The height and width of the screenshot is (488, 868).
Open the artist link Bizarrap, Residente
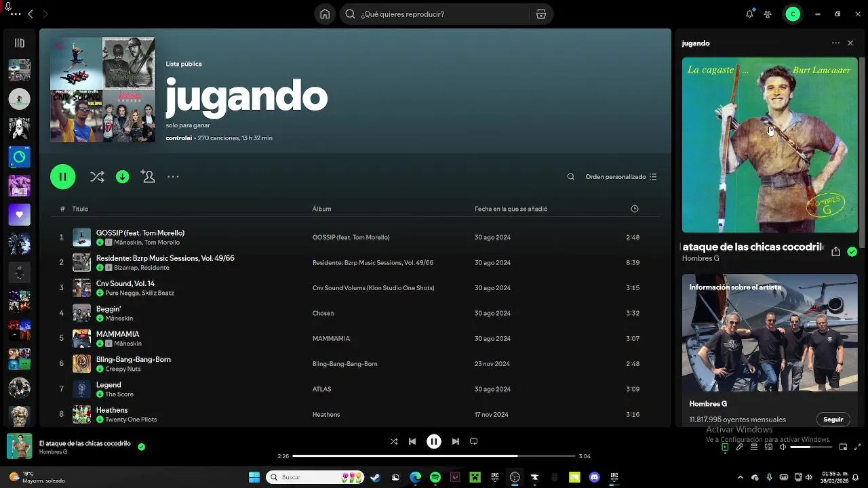click(x=142, y=268)
